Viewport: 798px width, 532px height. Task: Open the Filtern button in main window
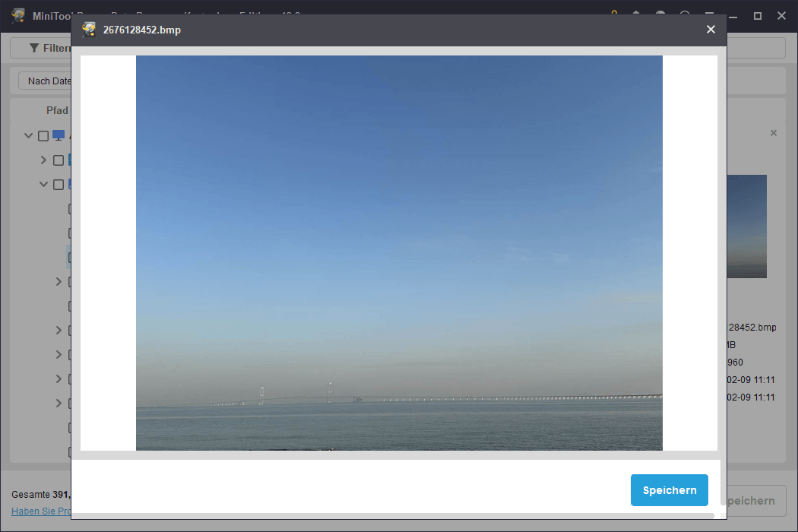(x=41, y=48)
